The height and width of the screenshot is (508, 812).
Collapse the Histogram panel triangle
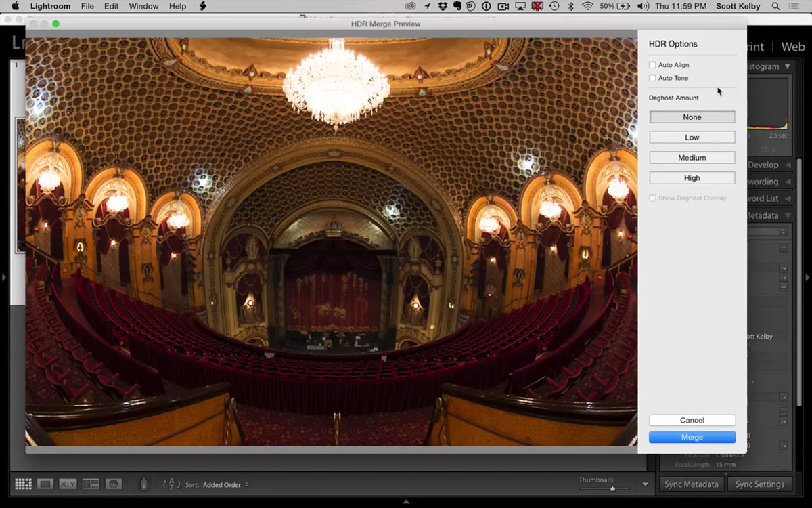[x=788, y=66]
